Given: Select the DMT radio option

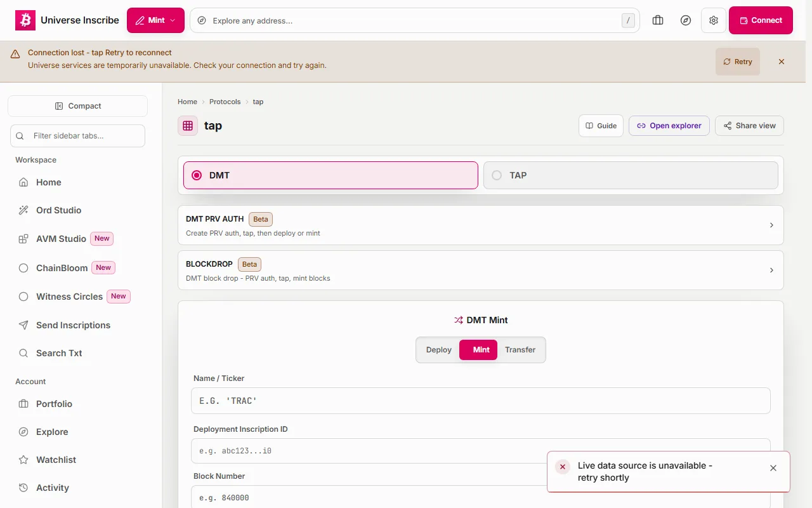Looking at the screenshot, I should [x=331, y=175].
